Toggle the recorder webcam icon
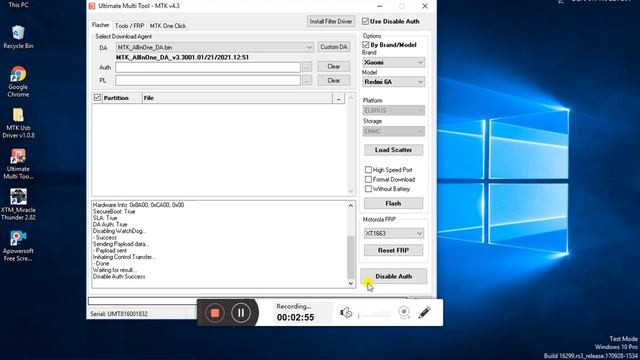 point(404,313)
